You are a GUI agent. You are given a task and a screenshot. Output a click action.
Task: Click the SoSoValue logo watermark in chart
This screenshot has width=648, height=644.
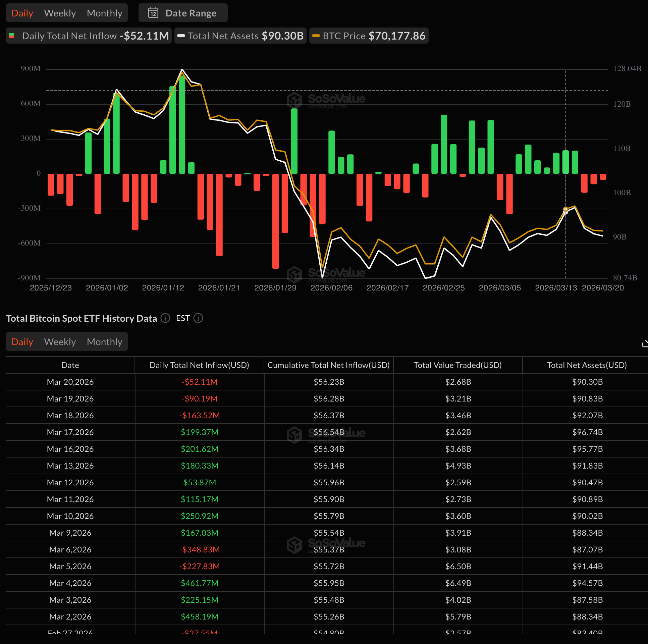[326, 100]
